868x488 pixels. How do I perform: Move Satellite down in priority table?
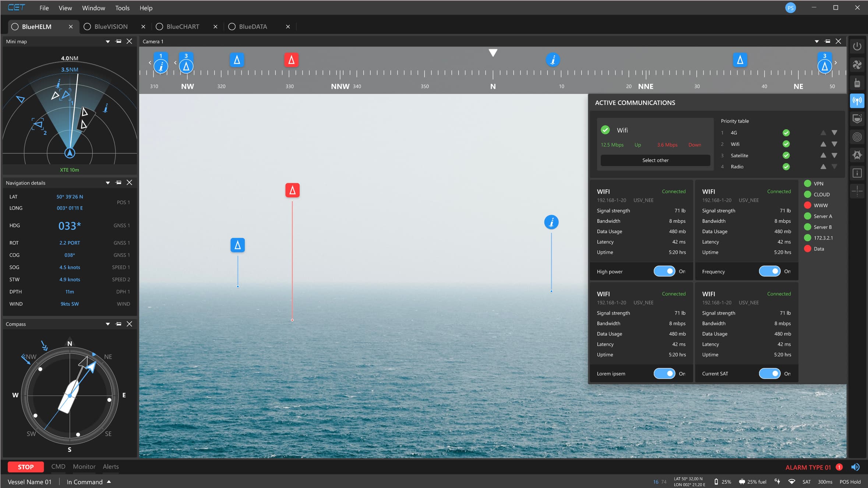point(834,155)
